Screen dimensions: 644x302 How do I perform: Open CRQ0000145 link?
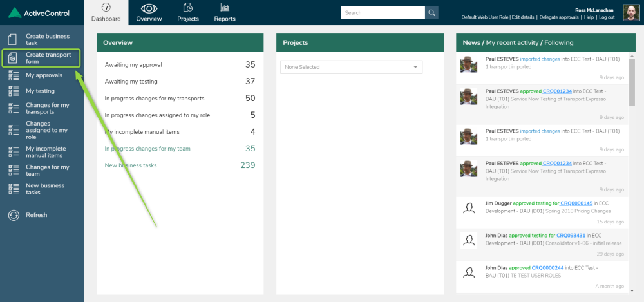[576, 203]
